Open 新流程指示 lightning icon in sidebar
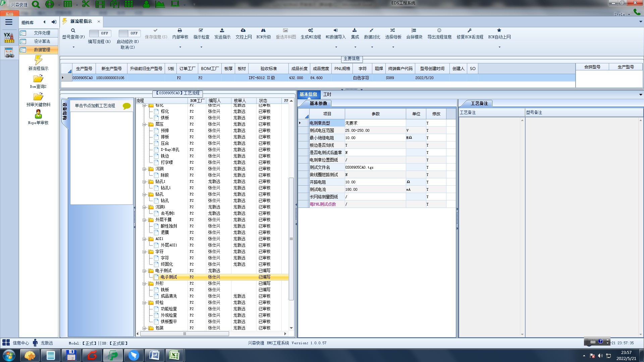The width and height of the screenshot is (644, 362). [38, 60]
